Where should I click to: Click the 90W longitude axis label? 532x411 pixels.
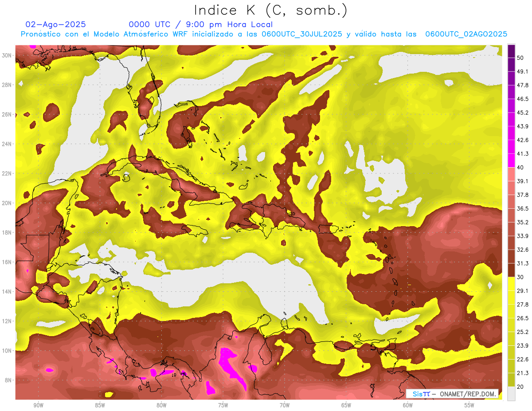38,405
